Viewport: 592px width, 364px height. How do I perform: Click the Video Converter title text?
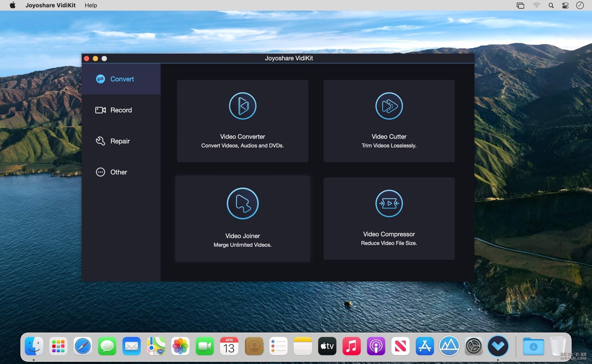pyautogui.click(x=242, y=137)
